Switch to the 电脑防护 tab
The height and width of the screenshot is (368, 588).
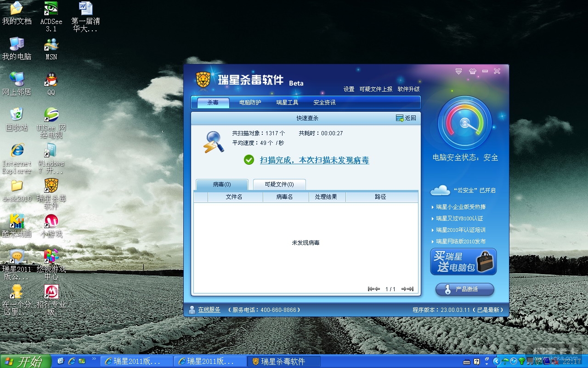pyautogui.click(x=250, y=103)
